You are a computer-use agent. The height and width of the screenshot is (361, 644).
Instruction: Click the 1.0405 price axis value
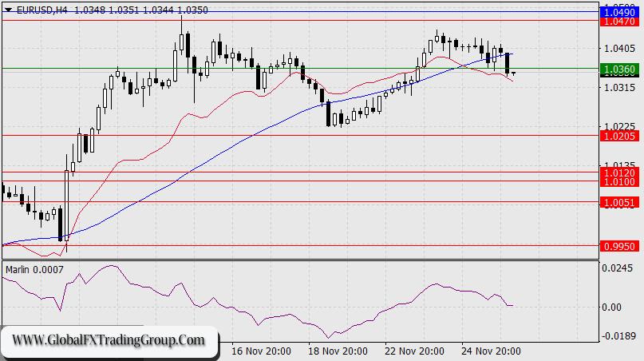620,49
